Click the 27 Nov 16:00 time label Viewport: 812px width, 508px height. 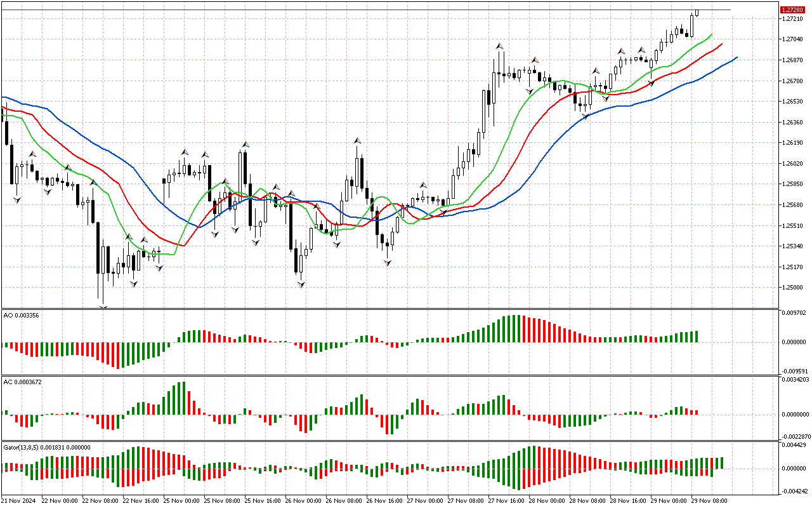[506, 500]
